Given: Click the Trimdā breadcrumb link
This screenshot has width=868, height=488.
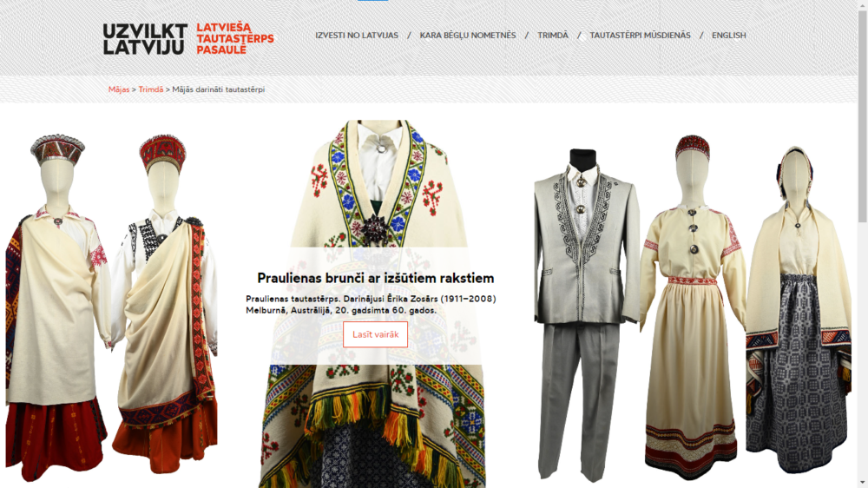Looking at the screenshot, I should tap(150, 89).
